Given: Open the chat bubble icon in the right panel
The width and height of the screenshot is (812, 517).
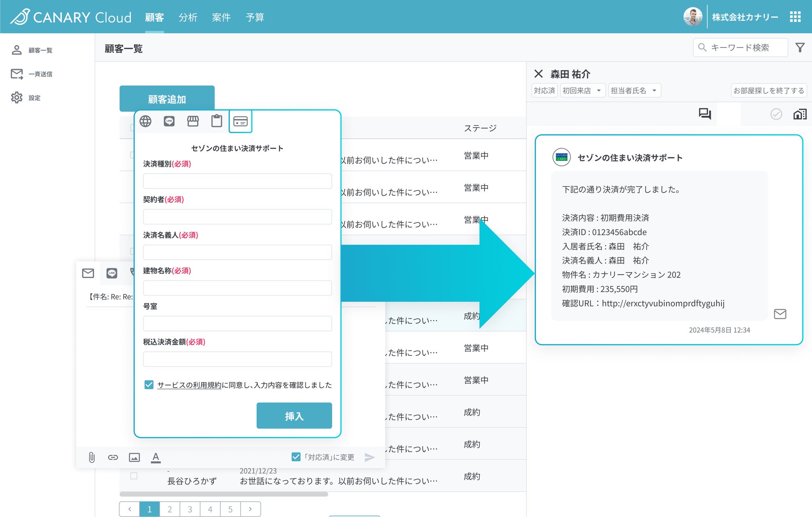Looking at the screenshot, I should pyautogui.click(x=705, y=114).
